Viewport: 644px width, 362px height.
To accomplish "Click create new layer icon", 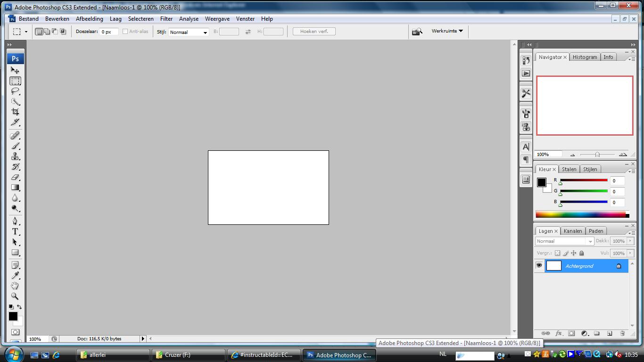I will pyautogui.click(x=609, y=333).
